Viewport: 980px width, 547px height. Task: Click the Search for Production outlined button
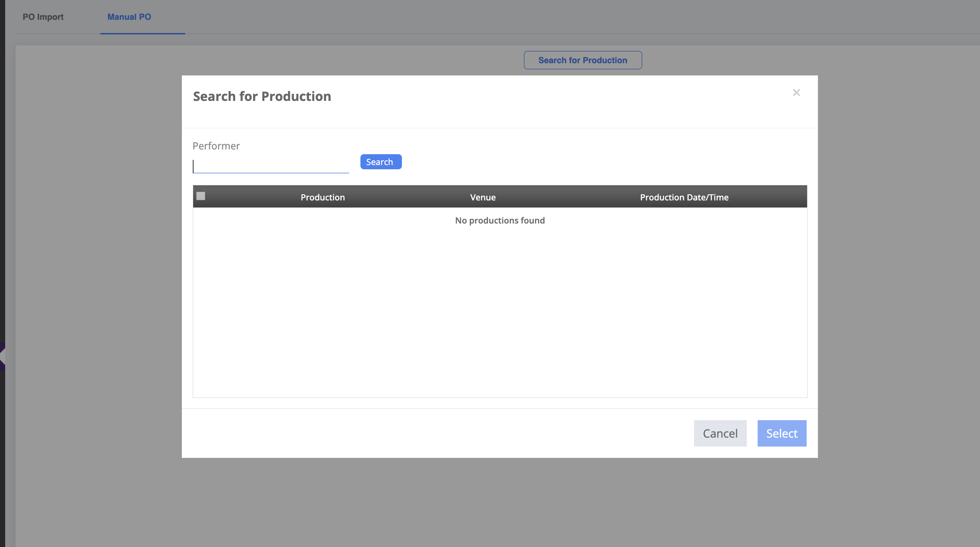582,60
